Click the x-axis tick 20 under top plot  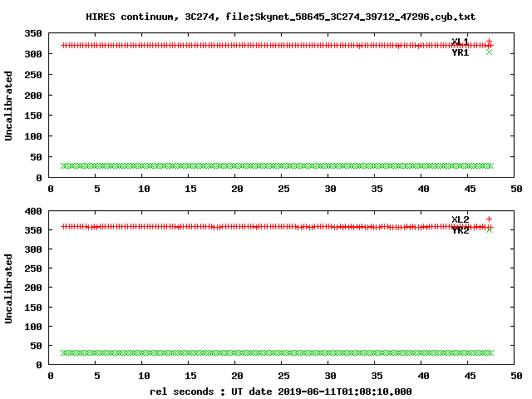point(237,189)
